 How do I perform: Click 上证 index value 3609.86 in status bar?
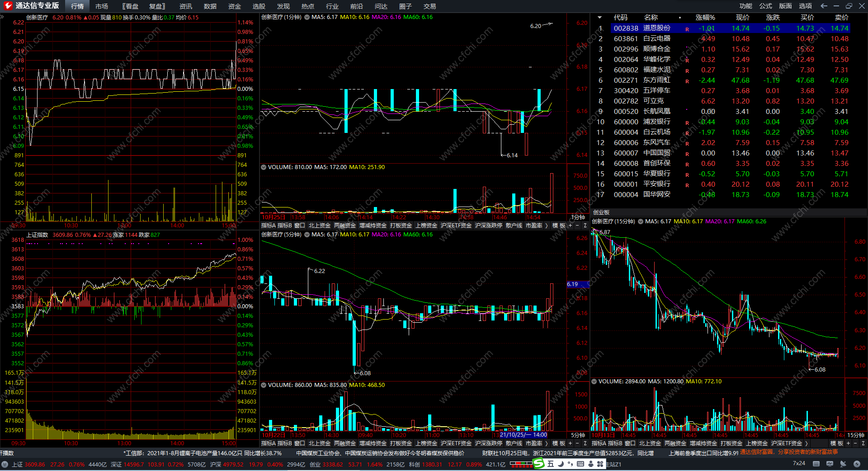pyautogui.click(x=35, y=464)
